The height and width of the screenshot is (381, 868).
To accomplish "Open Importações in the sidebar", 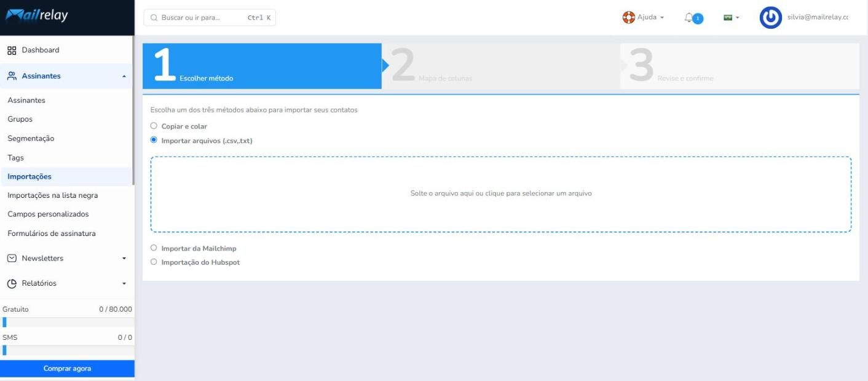I will [x=30, y=176].
